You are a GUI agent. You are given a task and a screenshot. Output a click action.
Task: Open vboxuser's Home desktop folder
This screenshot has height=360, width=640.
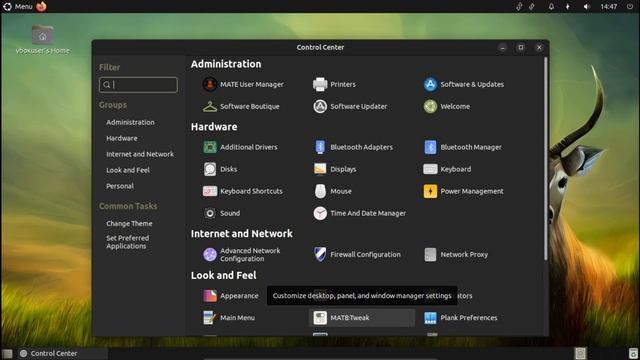[42, 40]
